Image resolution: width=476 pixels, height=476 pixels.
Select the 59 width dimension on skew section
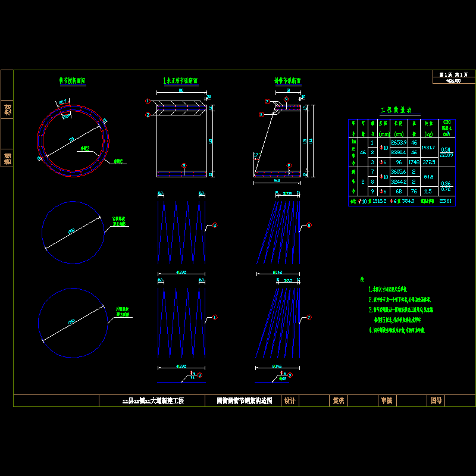(x=288, y=90)
